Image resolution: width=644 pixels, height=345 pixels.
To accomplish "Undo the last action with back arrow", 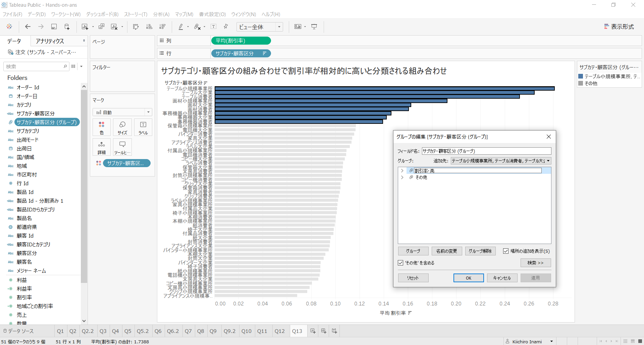I will [x=28, y=27].
